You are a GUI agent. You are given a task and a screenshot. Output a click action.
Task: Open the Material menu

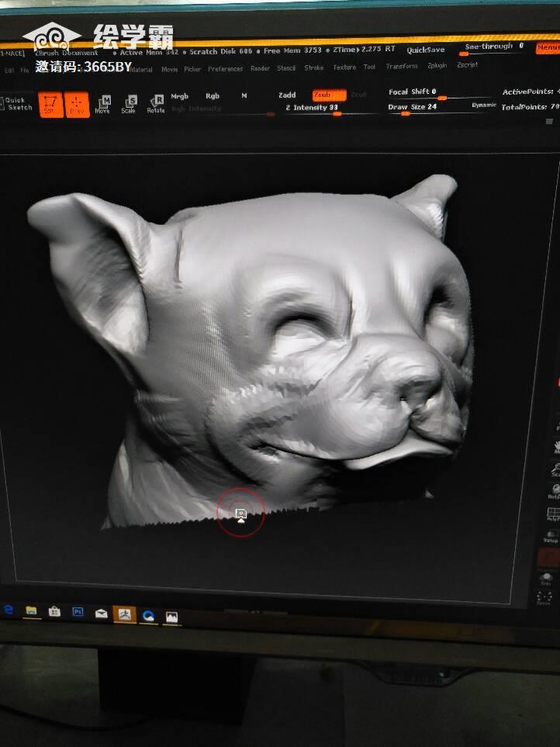(x=141, y=70)
